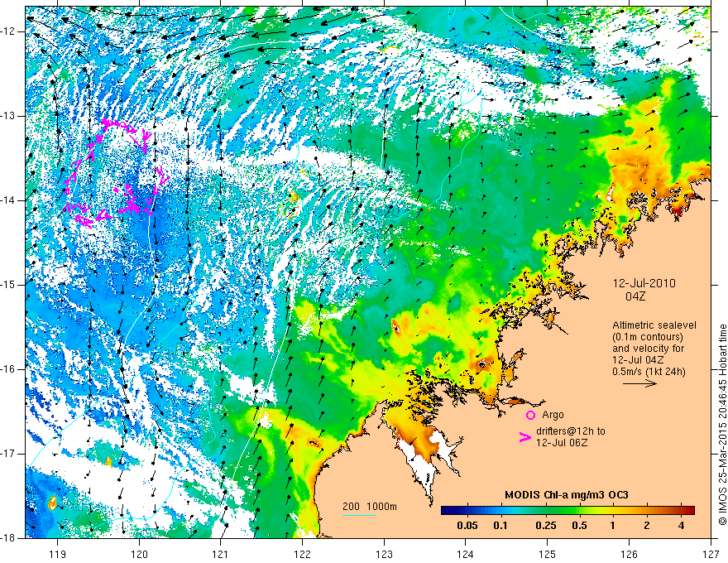728x563 pixels.
Task: Click the colorbar value "4"
Action: coord(681,526)
